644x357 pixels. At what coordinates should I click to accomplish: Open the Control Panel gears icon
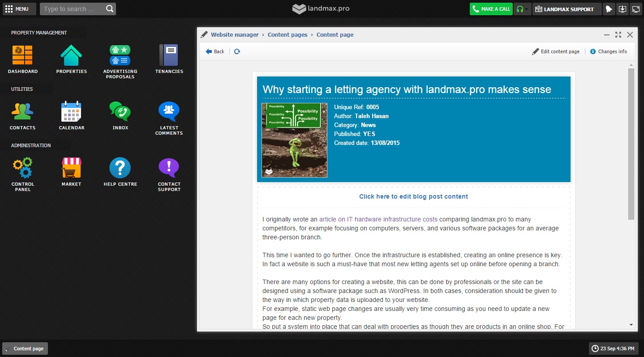[x=22, y=168]
